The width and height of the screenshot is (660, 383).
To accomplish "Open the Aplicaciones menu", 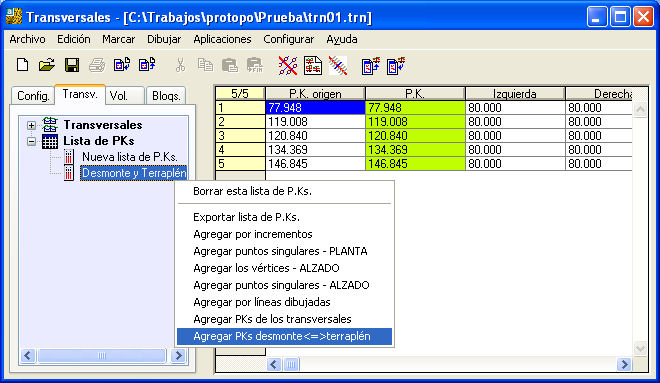I will [x=222, y=39].
